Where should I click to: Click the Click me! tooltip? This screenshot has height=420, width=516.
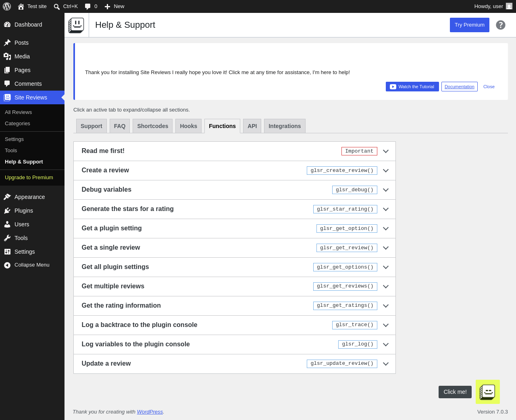click(x=455, y=392)
